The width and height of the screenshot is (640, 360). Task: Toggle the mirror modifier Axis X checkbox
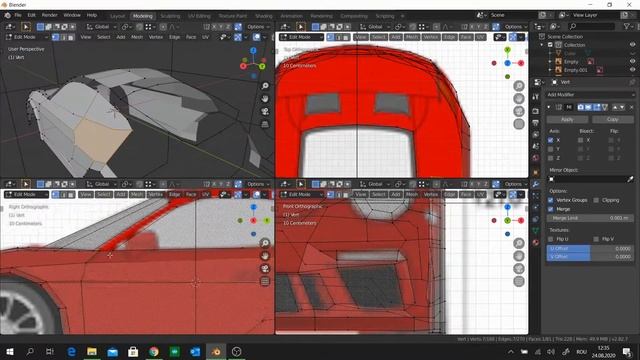point(551,140)
